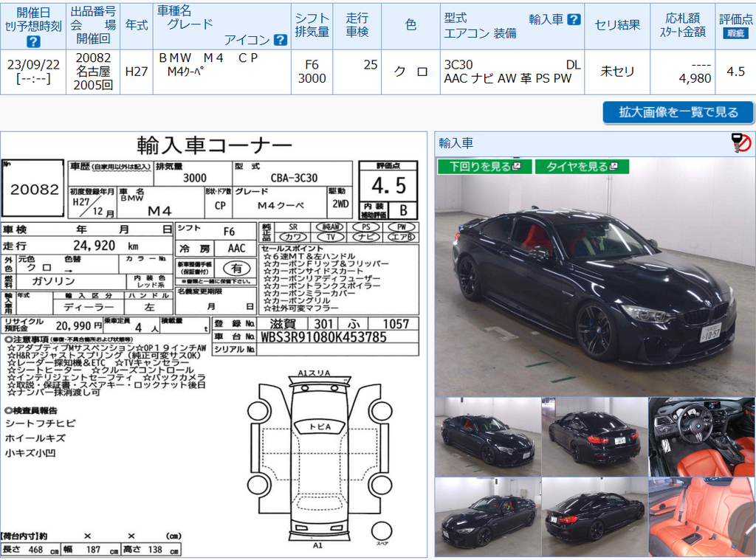Viewport: 756px width, 560px height.
Task: Click external-link icon on 下回りを見る
Action: point(516,166)
